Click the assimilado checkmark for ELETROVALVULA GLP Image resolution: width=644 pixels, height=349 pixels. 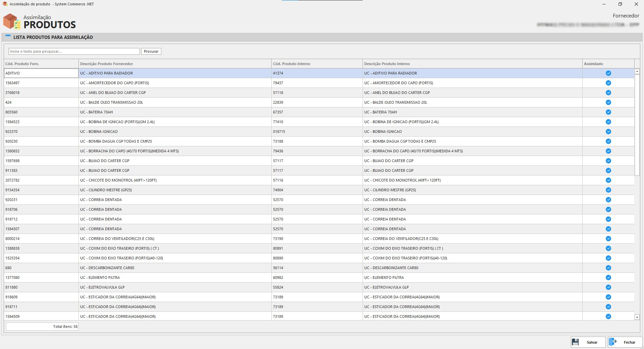pos(608,287)
